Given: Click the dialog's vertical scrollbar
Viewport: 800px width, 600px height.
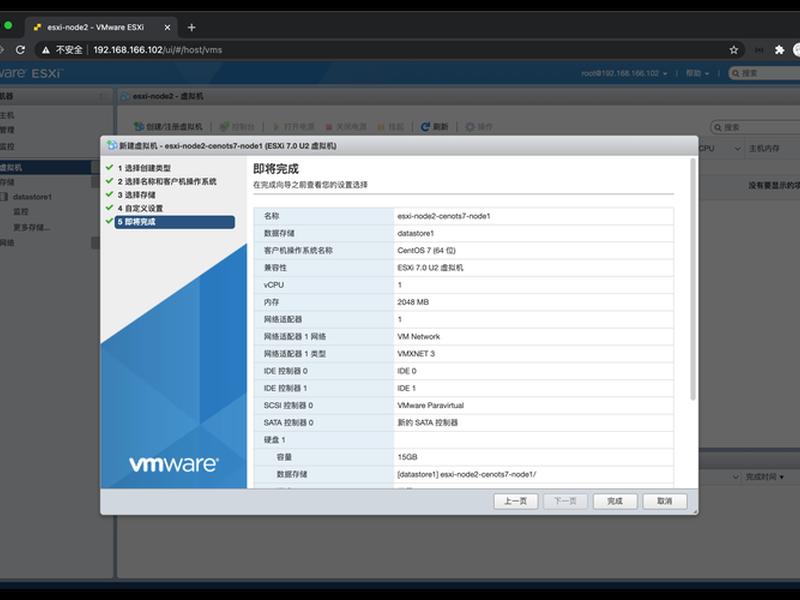Looking at the screenshot, I should [x=693, y=280].
